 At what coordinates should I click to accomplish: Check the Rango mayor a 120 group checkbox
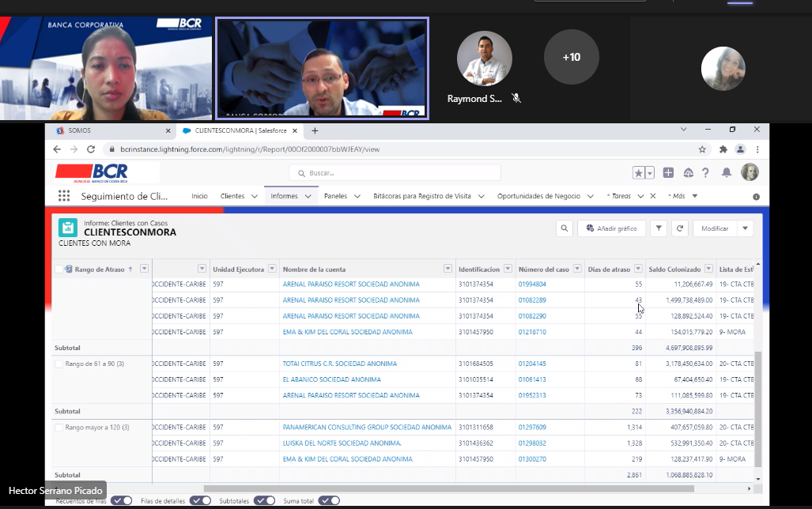pyautogui.click(x=59, y=428)
